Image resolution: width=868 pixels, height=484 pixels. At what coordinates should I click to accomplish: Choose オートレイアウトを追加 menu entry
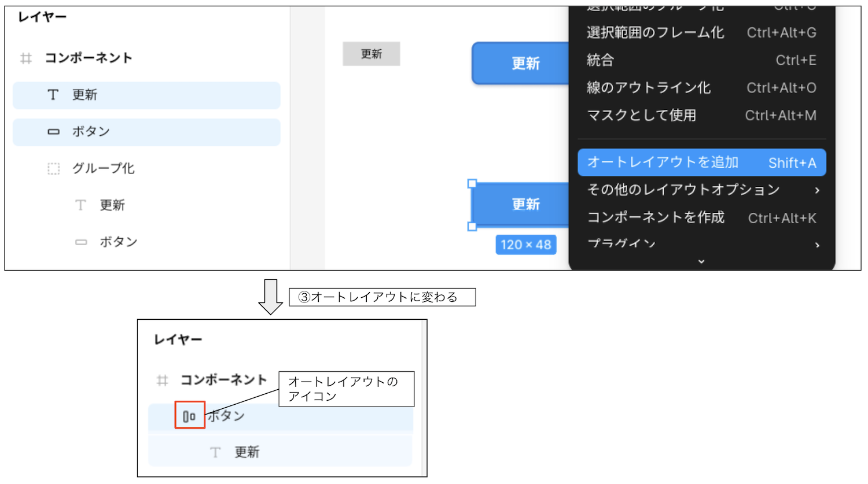click(x=701, y=162)
